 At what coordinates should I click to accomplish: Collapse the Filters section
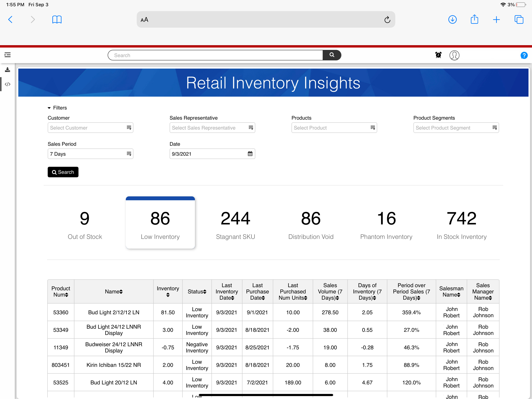[57, 108]
